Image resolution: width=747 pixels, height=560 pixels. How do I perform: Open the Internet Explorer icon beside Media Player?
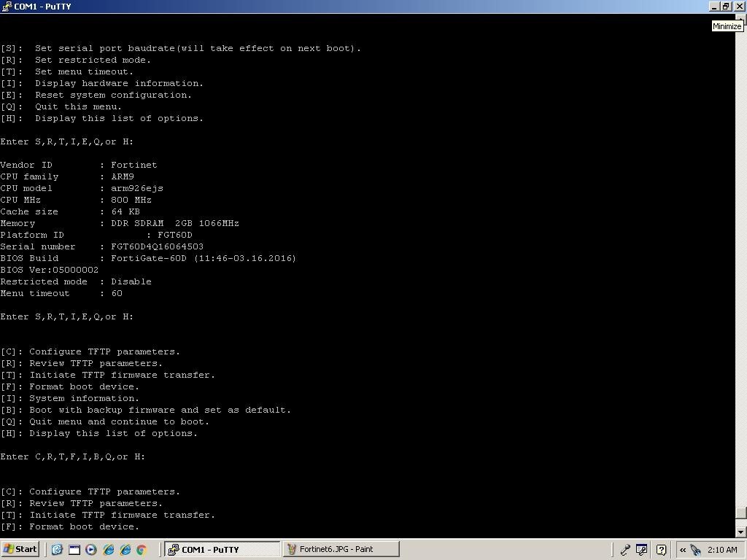[109, 550]
